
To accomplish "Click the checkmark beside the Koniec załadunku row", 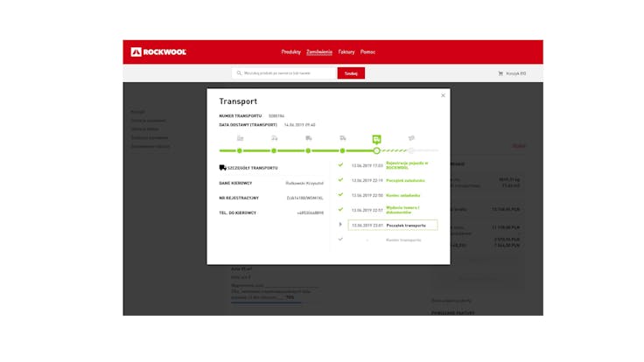I will pos(340,194).
